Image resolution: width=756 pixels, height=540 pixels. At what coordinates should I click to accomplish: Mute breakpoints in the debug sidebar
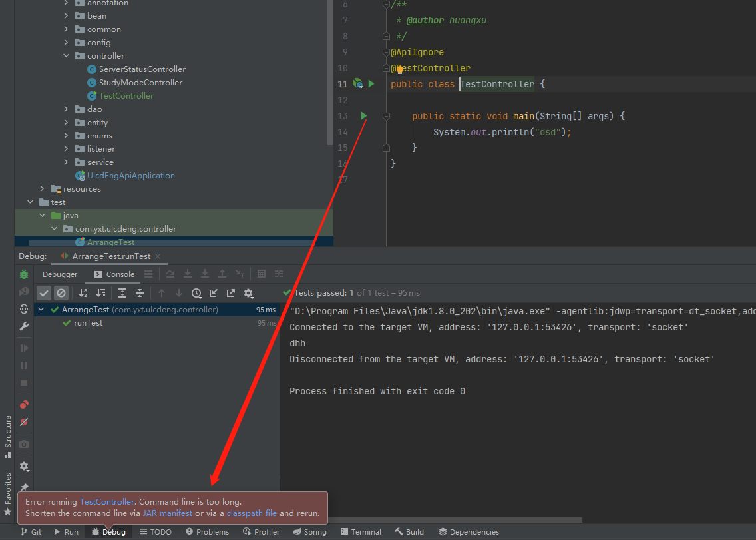[23, 422]
